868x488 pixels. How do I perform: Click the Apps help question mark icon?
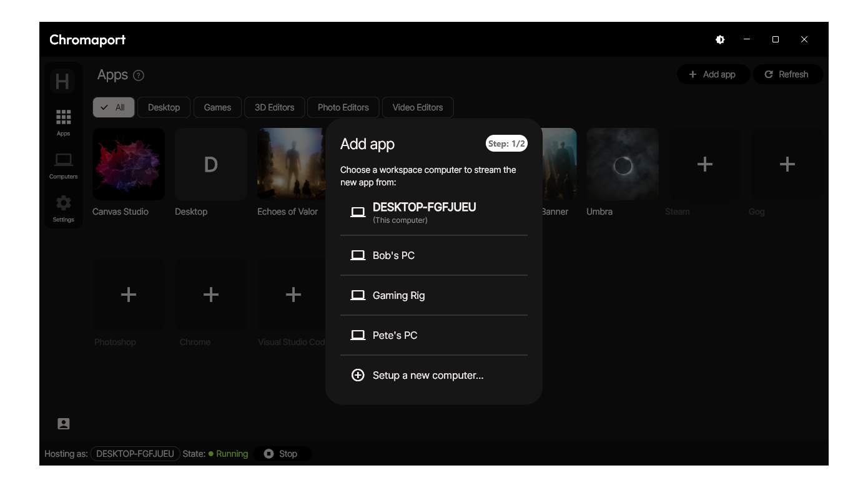pyautogui.click(x=139, y=76)
